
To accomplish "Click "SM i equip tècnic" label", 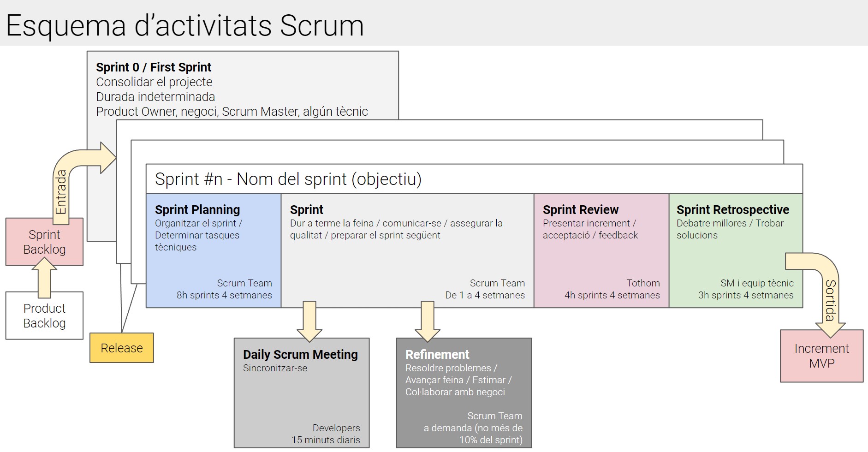I will (x=757, y=283).
